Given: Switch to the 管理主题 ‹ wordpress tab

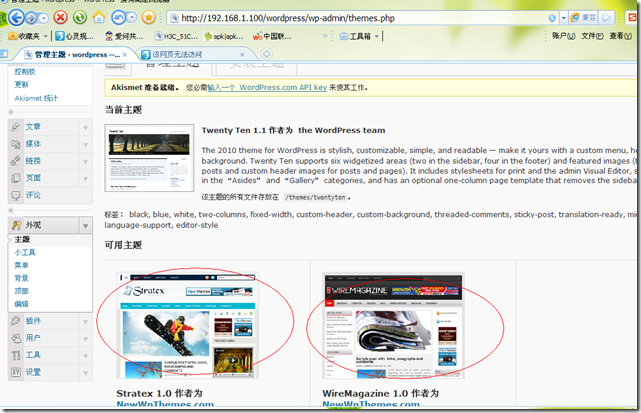Looking at the screenshot, I should (x=72, y=54).
